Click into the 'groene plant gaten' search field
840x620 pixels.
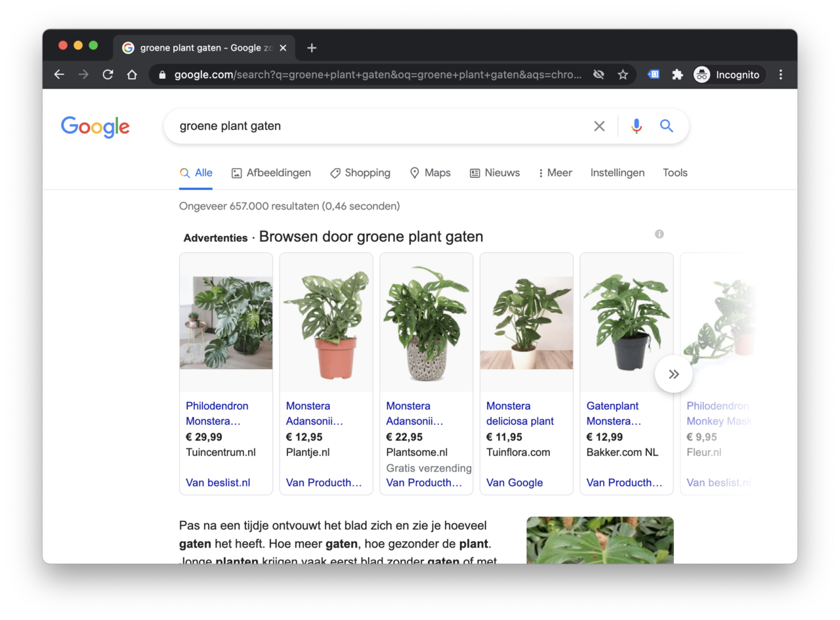tap(381, 126)
